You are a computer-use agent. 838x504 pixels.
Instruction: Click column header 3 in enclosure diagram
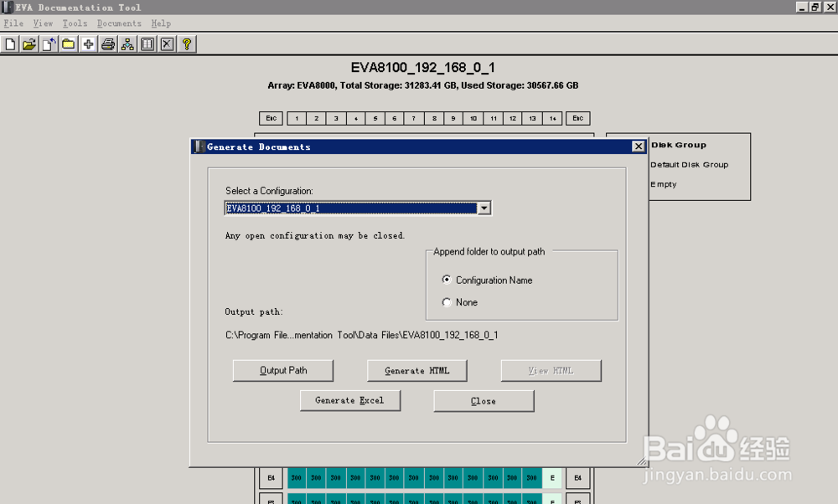[336, 119]
